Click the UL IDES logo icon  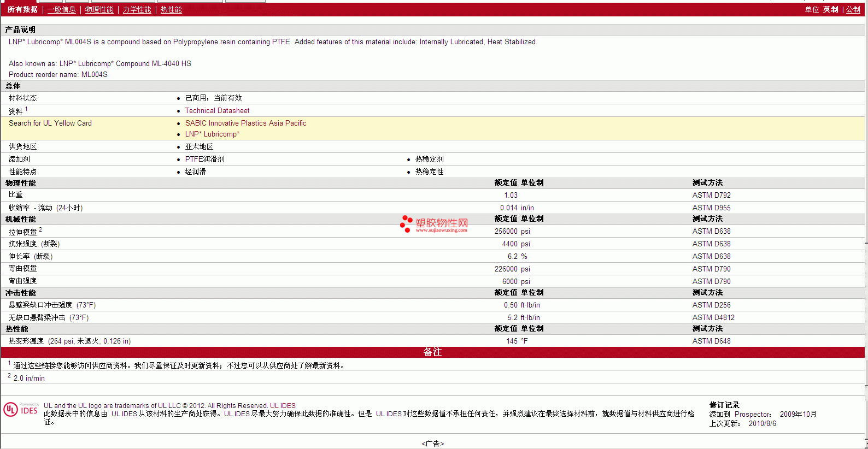(x=21, y=410)
